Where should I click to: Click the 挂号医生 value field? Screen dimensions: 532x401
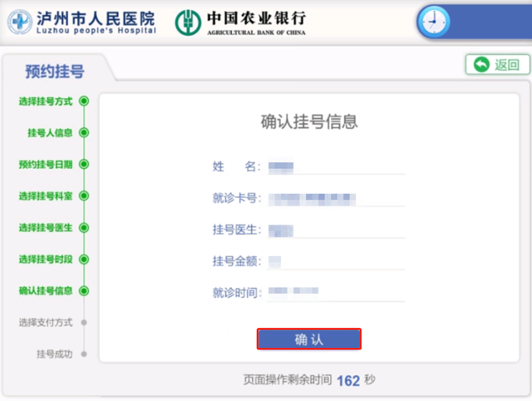click(332, 230)
